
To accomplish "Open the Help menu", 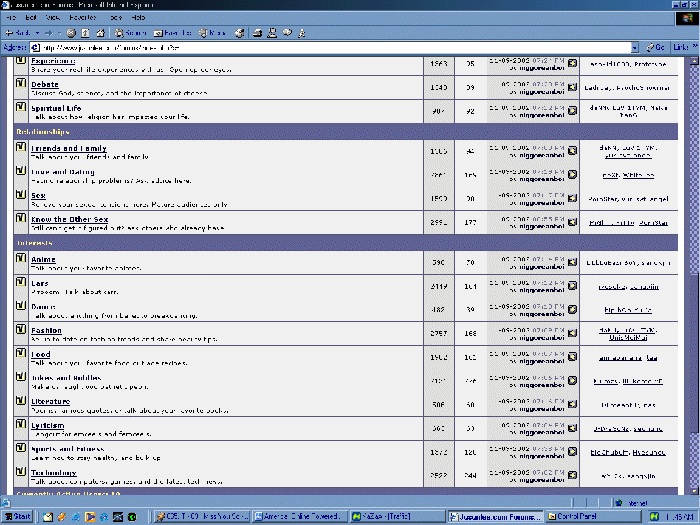I will tap(139, 18).
